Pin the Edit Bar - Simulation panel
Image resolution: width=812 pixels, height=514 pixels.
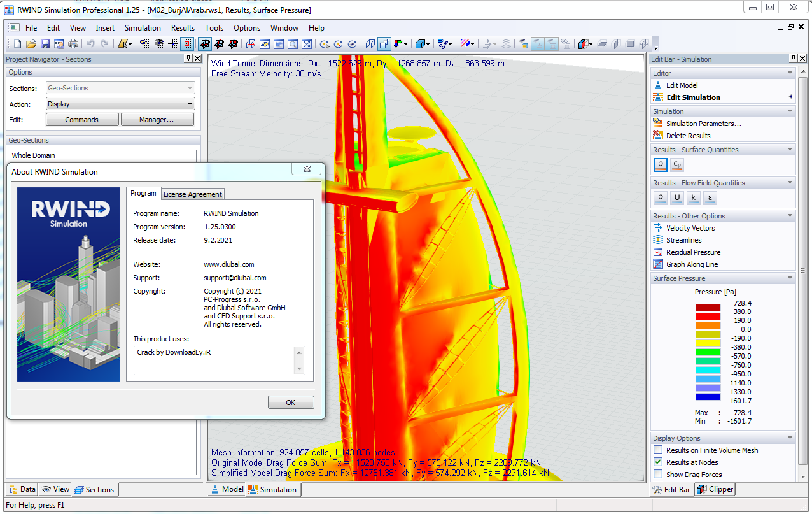click(794, 59)
